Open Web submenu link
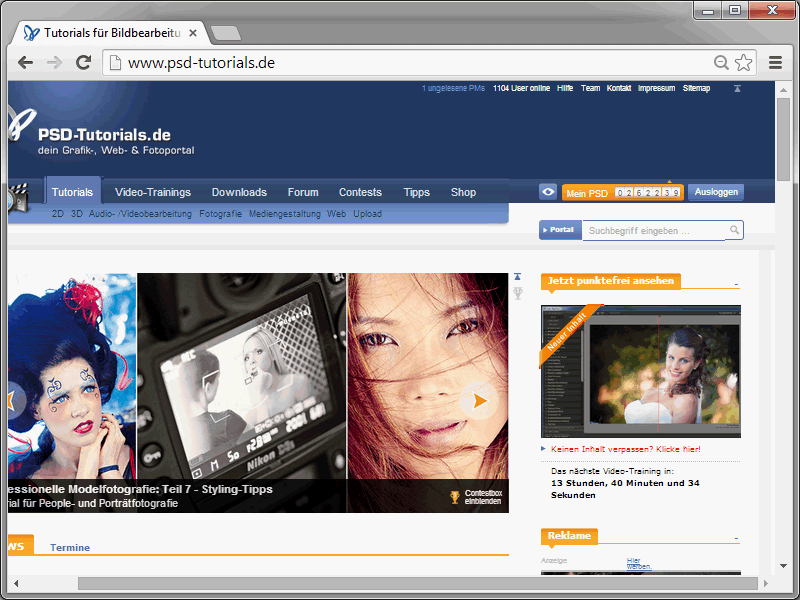 336,214
